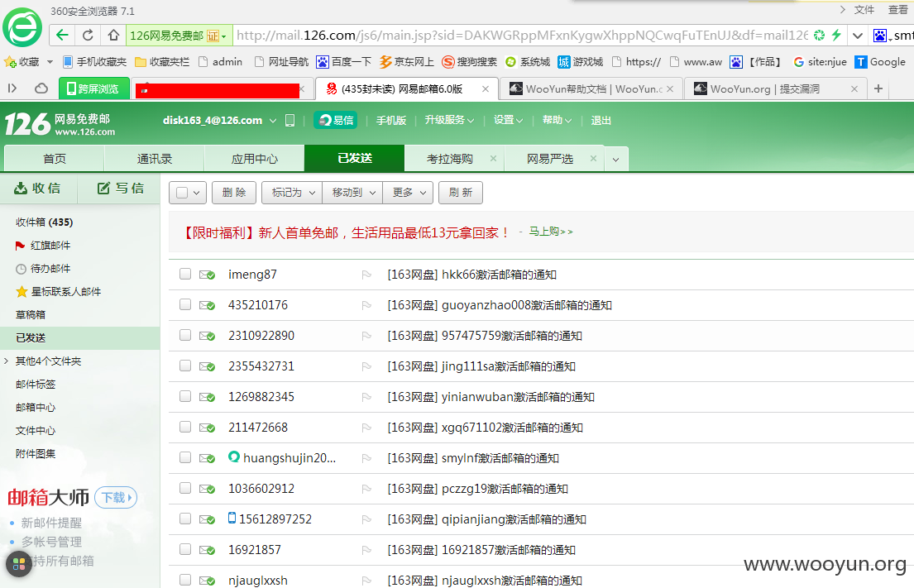This screenshot has width=914, height=588.
Task: Click the envelope status icon for 2310922890
Action: click(207, 336)
